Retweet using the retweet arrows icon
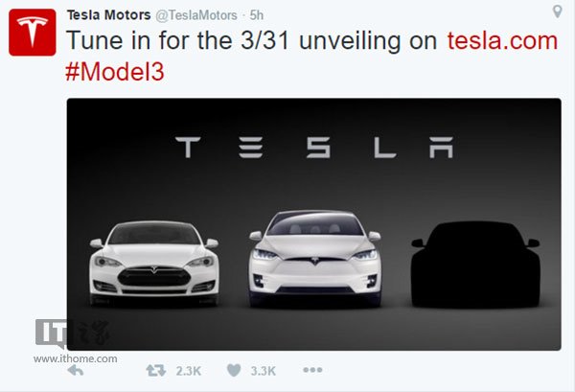Image resolution: width=575 pixels, height=392 pixels. [x=152, y=370]
